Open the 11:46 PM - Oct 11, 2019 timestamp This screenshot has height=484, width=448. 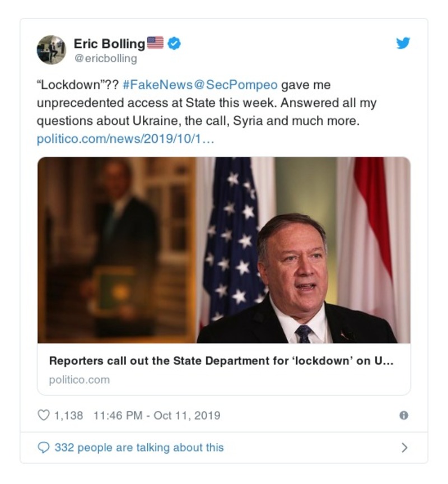(x=157, y=415)
